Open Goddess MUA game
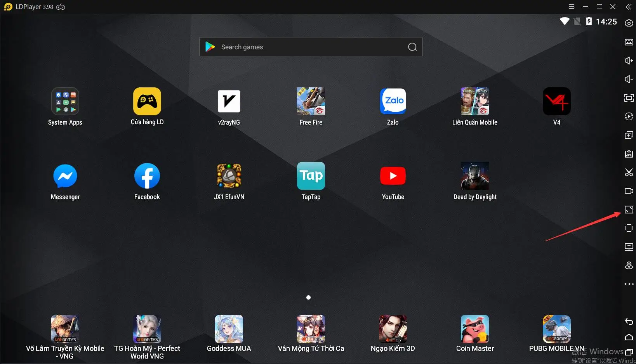The width and height of the screenshot is (636, 364). coord(229,329)
